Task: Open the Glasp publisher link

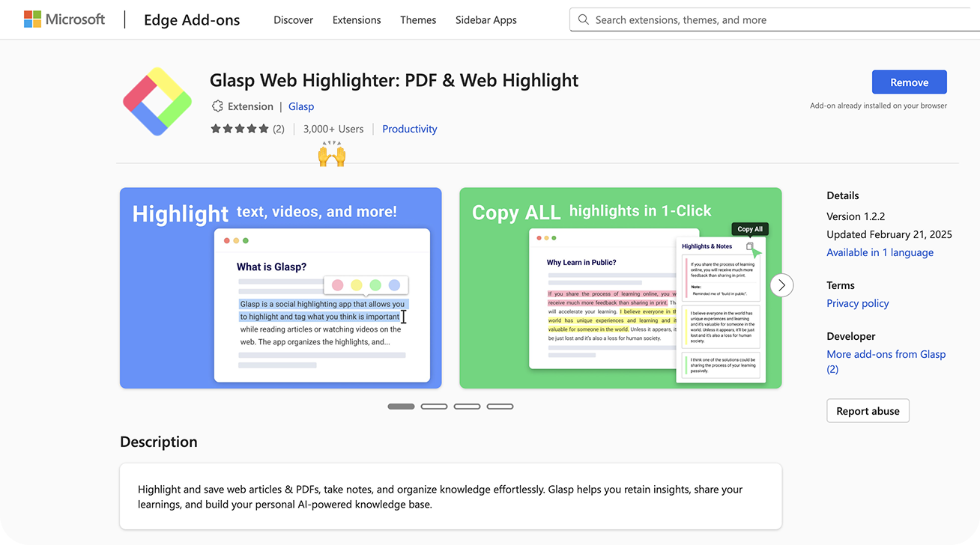Action: pos(301,106)
